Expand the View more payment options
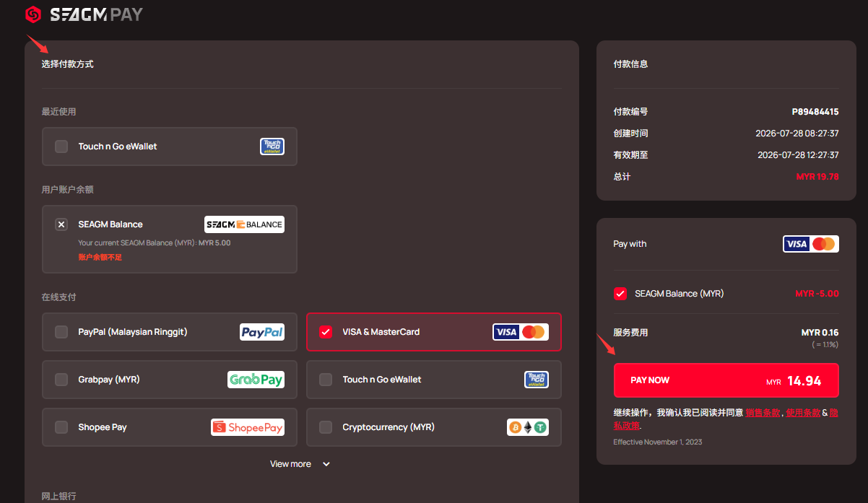The height and width of the screenshot is (503, 868). 300,464
